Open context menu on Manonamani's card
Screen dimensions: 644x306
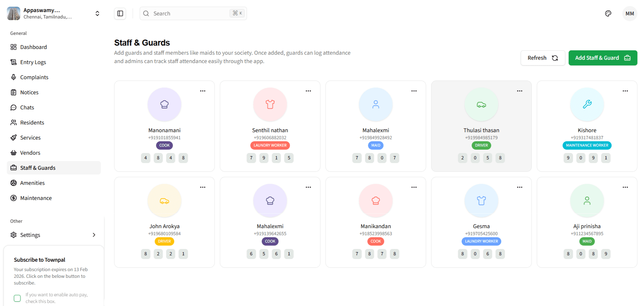(x=203, y=91)
